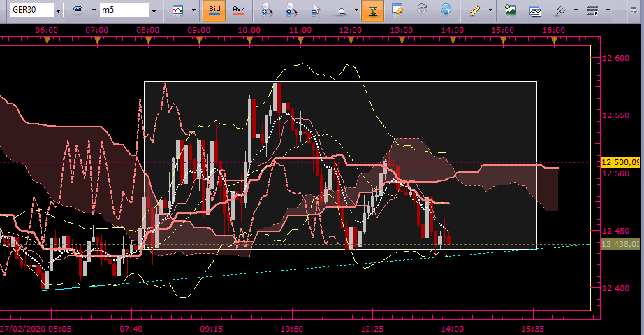This screenshot has width=644, height=335.
Task: Toggle the Ask price button
Action: click(239, 10)
